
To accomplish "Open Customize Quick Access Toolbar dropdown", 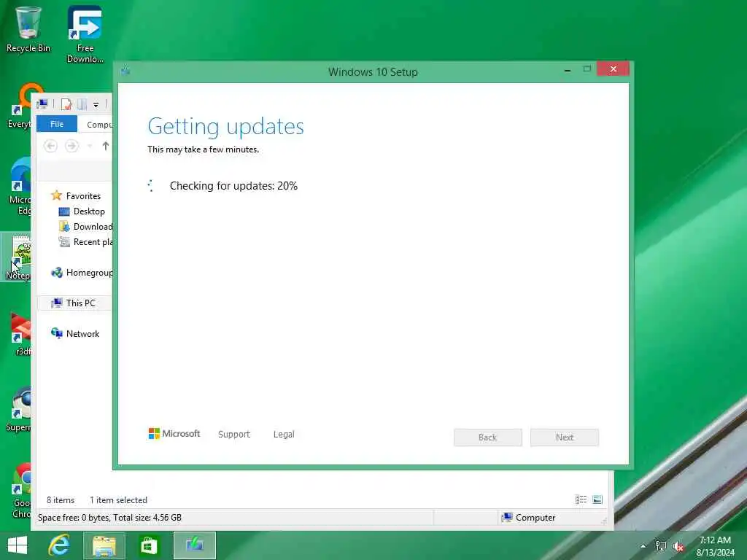I will pos(96,104).
